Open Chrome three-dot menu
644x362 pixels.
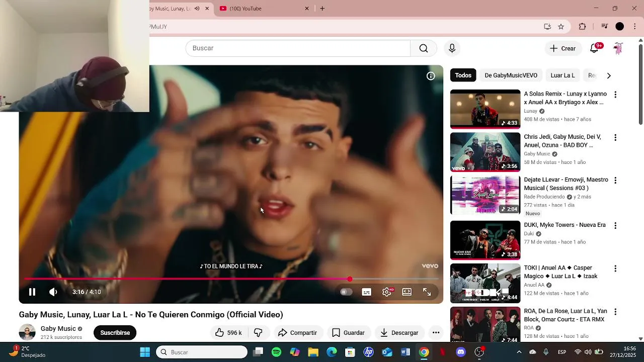tap(635, 27)
